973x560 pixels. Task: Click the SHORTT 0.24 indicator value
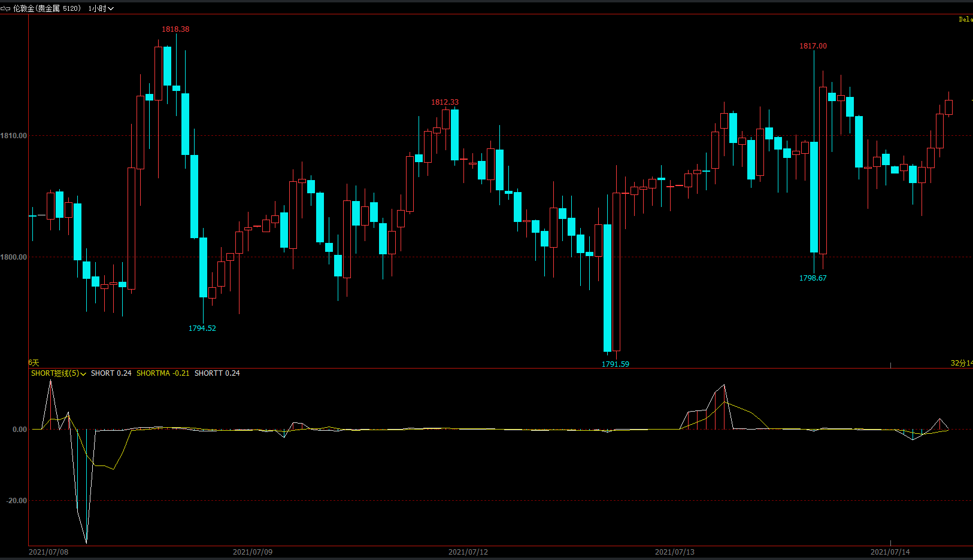pos(217,373)
